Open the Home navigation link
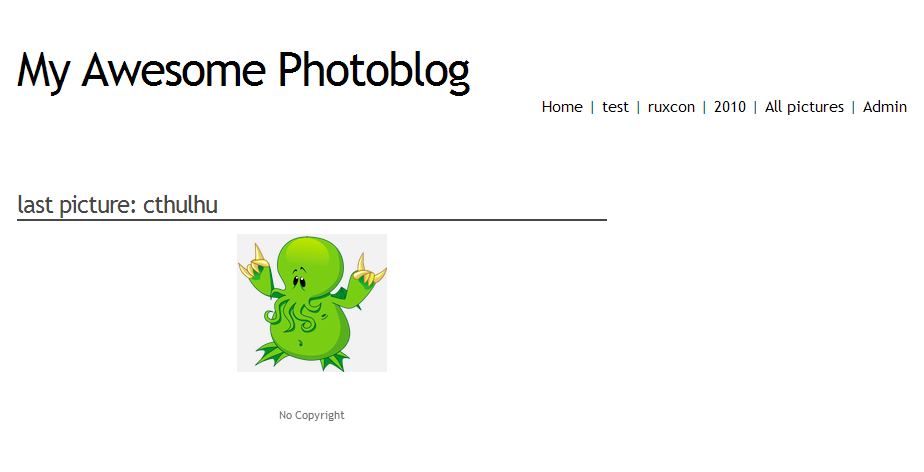924x472 pixels. pos(562,107)
